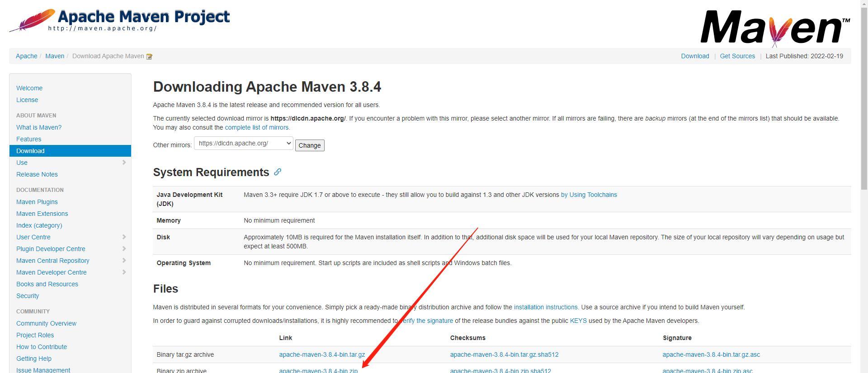Open How to Contribute sidebar link

pos(42,347)
